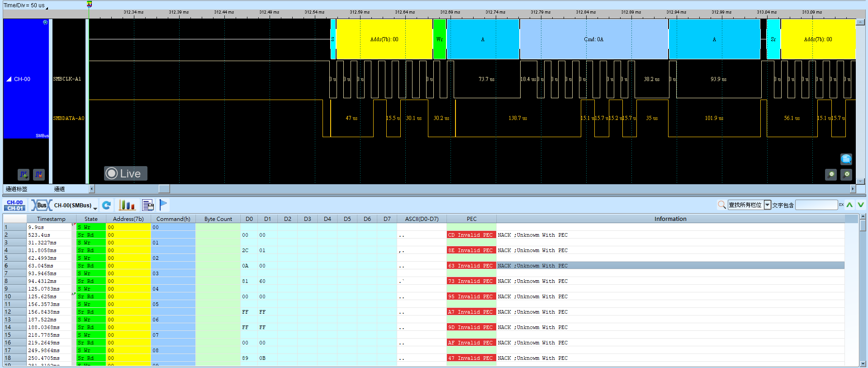Select row 1 with timestamp 9.9us
The width and height of the screenshot is (868, 368).
[x=424, y=227]
